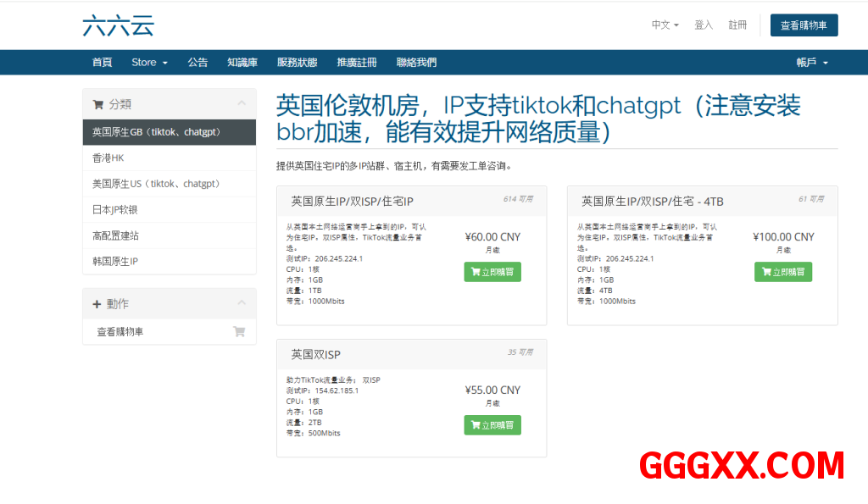The width and height of the screenshot is (868, 504).
Task: Choose 韩国原生IP category in sidebar
Action: [115, 262]
